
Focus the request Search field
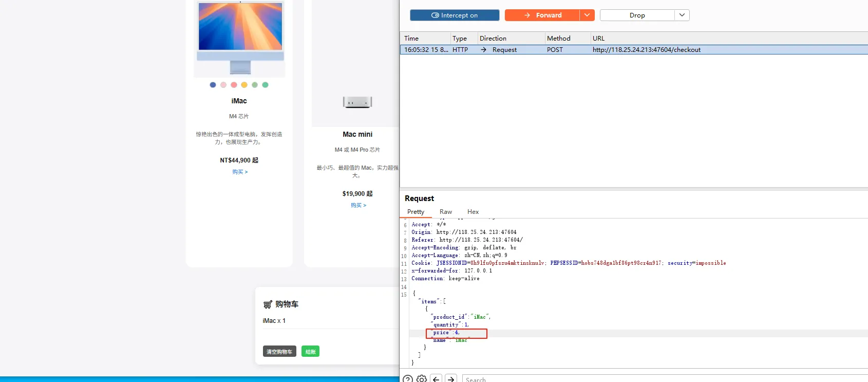point(665,379)
